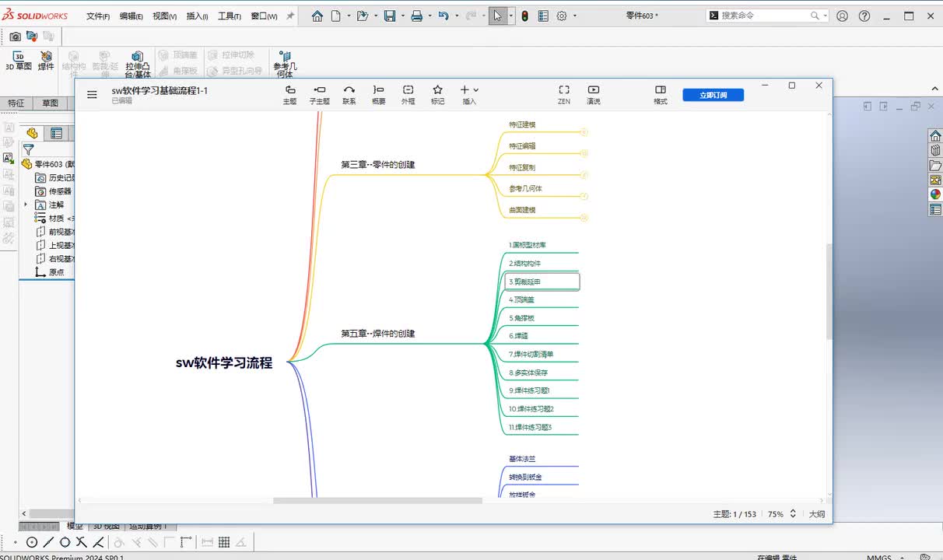Create a new SolidWorks document
Image resolution: width=943 pixels, height=560 pixels.
(336, 16)
